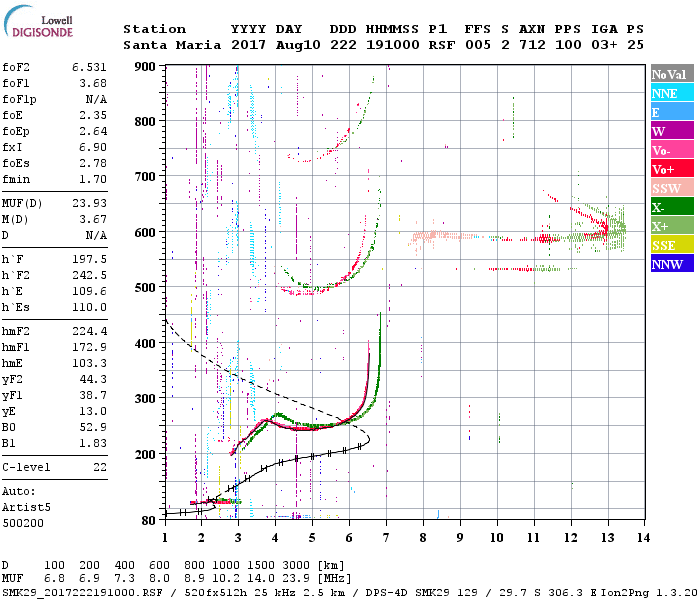Click the FFS value 005
This screenshot has width=700, height=600.
[478, 45]
